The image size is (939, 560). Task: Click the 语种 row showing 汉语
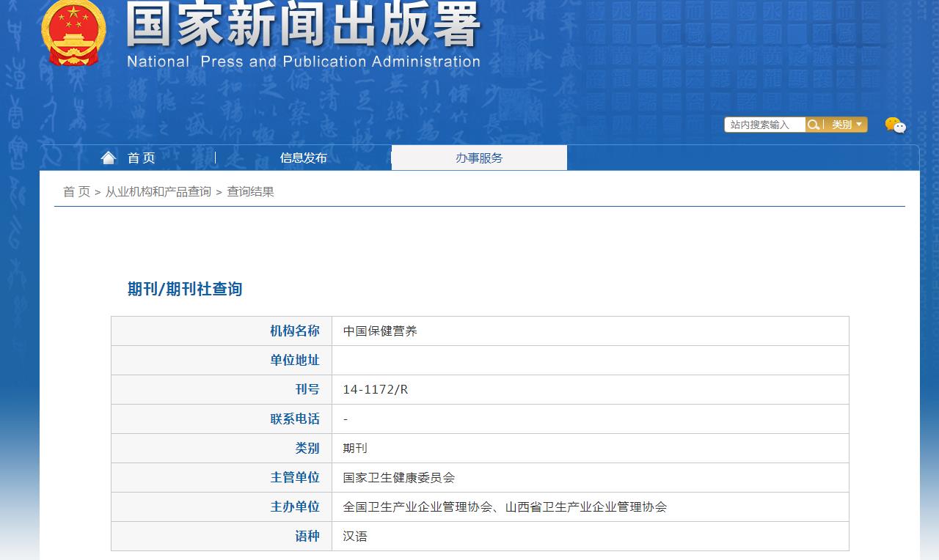pyautogui.click(x=353, y=536)
